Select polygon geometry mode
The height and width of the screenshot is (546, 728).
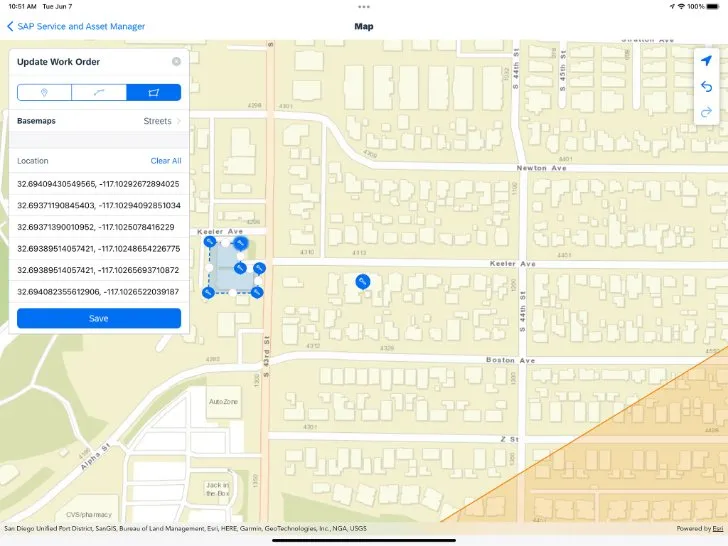tap(153, 93)
